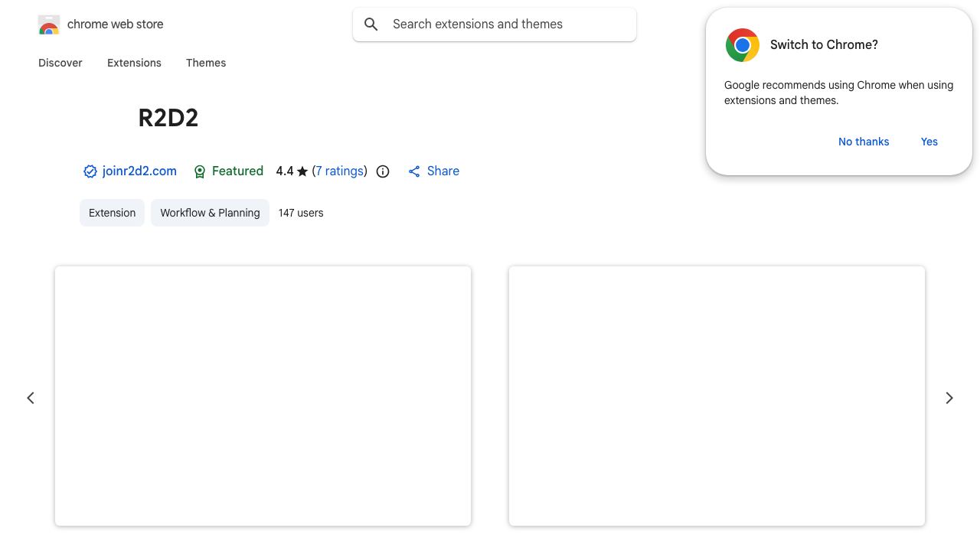Show the previous screenshot with left arrow
Viewport: 980px width, 551px height.
(x=31, y=398)
